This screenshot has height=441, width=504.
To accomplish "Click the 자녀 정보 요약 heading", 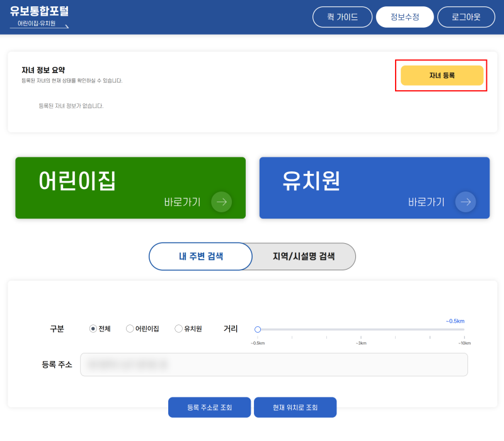I will [43, 70].
